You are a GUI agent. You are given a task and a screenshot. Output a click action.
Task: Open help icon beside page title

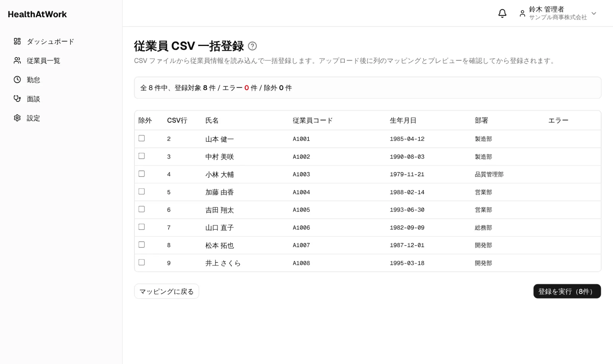tap(252, 46)
